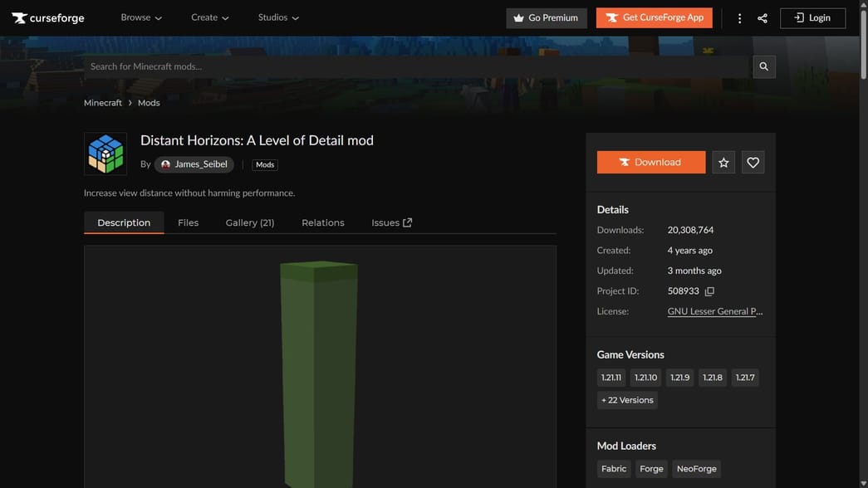Image resolution: width=868 pixels, height=488 pixels.
Task: Click the CurseForge logo
Action: pyautogui.click(x=47, y=17)
